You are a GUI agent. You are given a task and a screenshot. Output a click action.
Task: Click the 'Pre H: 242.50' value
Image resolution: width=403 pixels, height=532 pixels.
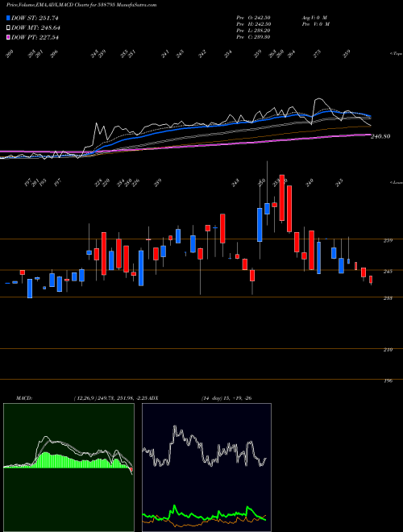pyautogui.click(x=253, y=24)
